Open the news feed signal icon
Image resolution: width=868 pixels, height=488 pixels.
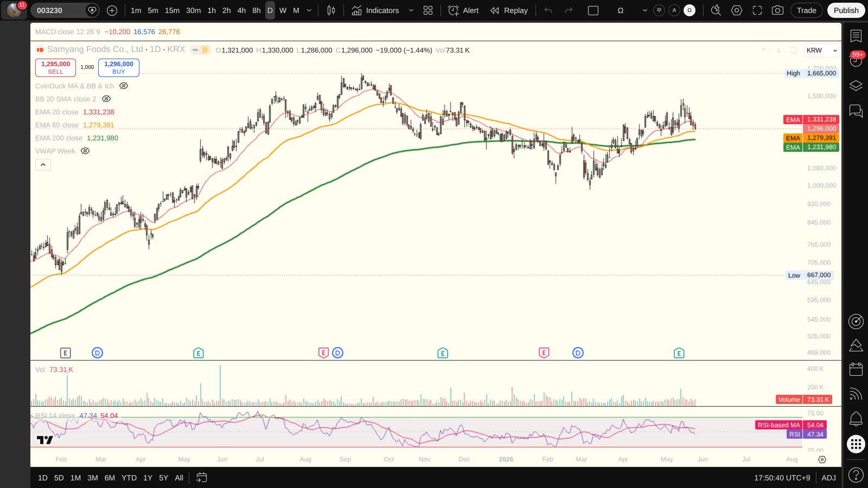coord(856,394)
